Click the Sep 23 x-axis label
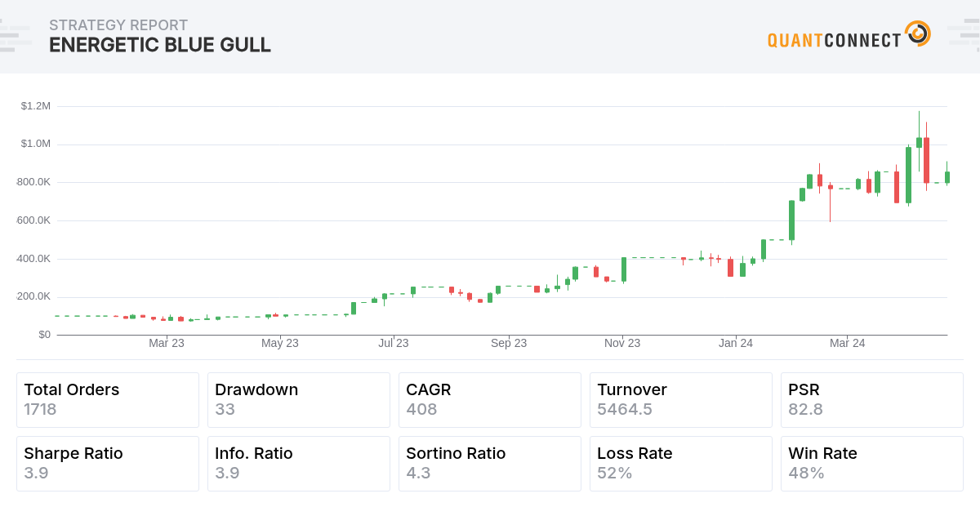This screenshot has width=980, height=516. [509, 343]
